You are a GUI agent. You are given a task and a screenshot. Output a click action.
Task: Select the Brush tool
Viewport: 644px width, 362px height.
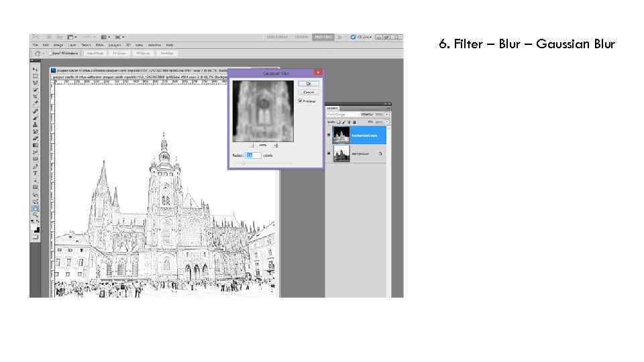36,118
